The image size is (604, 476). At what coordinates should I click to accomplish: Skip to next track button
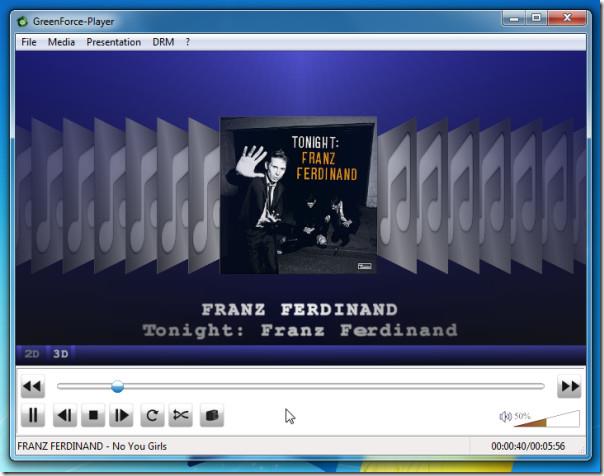click(121, 415)
